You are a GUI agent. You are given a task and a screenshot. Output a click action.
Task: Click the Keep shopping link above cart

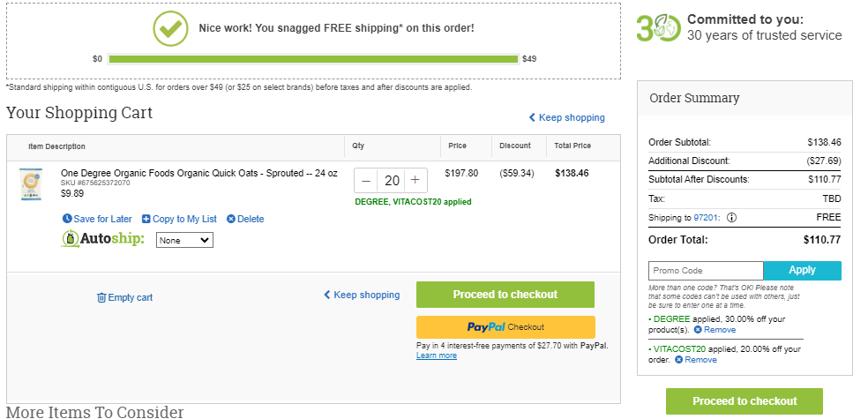coord(567,117)
